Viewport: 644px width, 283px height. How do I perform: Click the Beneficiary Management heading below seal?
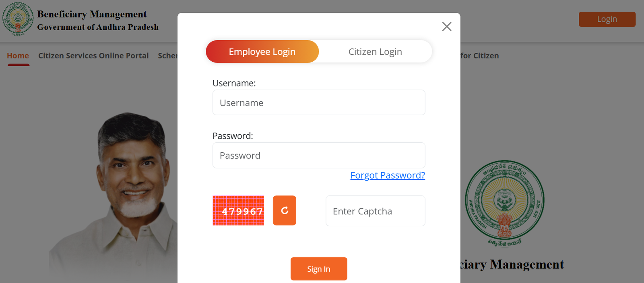(512, 264)
